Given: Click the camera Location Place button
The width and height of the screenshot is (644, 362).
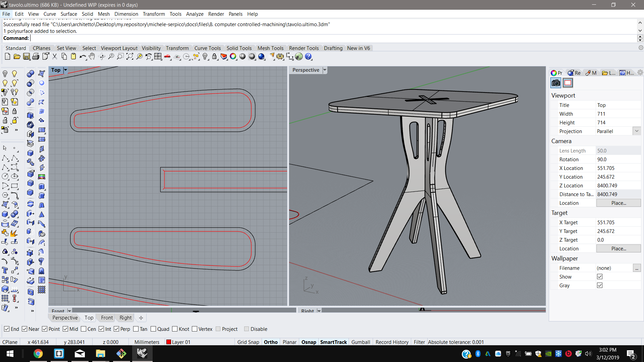Looking at the screenshot, I should (x=618, y=203).
